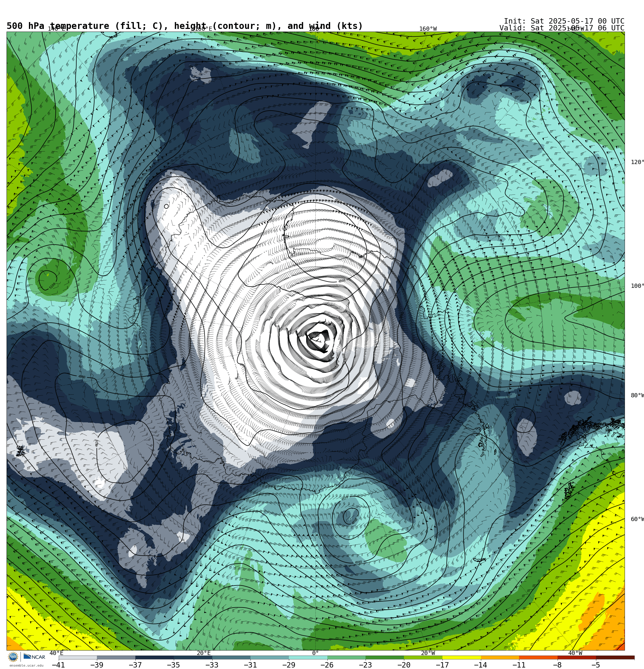This screenshot has width=644, height=669.
Task: Click the 60°W label on the right edge
Action: point(637,519)
